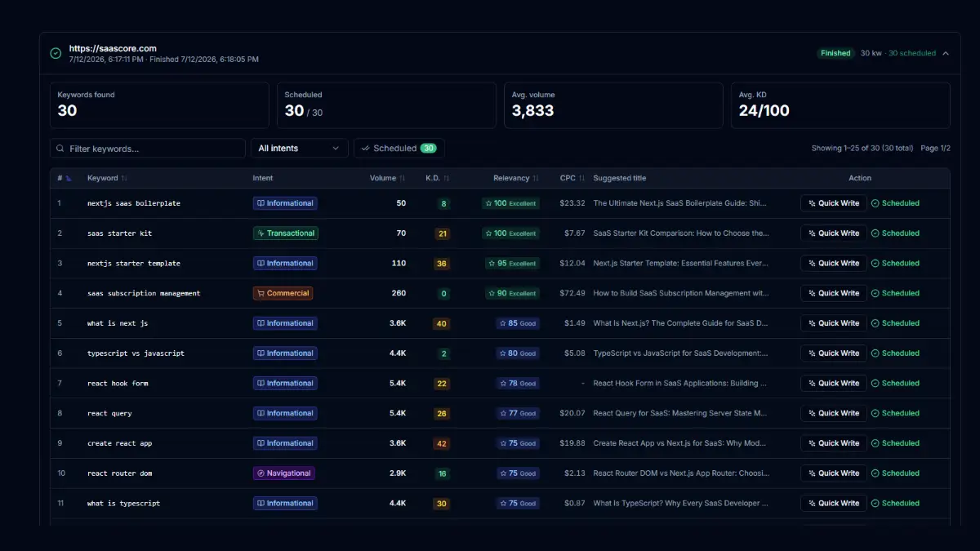Click K.D. badge 40 for what is next js
980x551 pixels.
[x=442, y=323]
